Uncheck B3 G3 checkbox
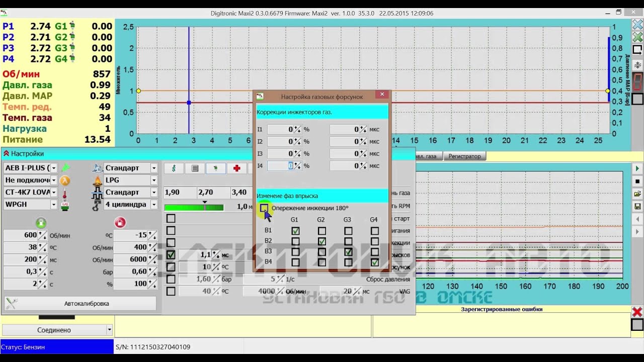This screenshot has width=644, height=362. 348,252
